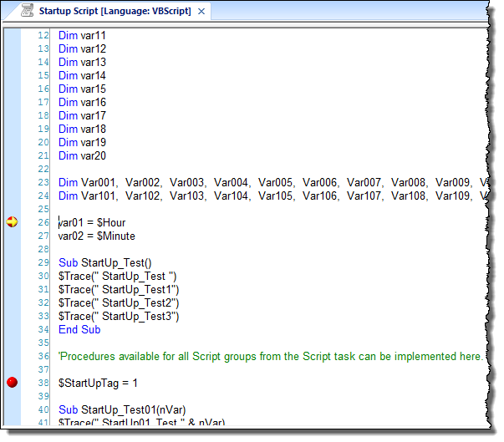Set a breakpoint in margin beside line 29
The width and height of the screenshot is (504, 442).
pos(13,262)
